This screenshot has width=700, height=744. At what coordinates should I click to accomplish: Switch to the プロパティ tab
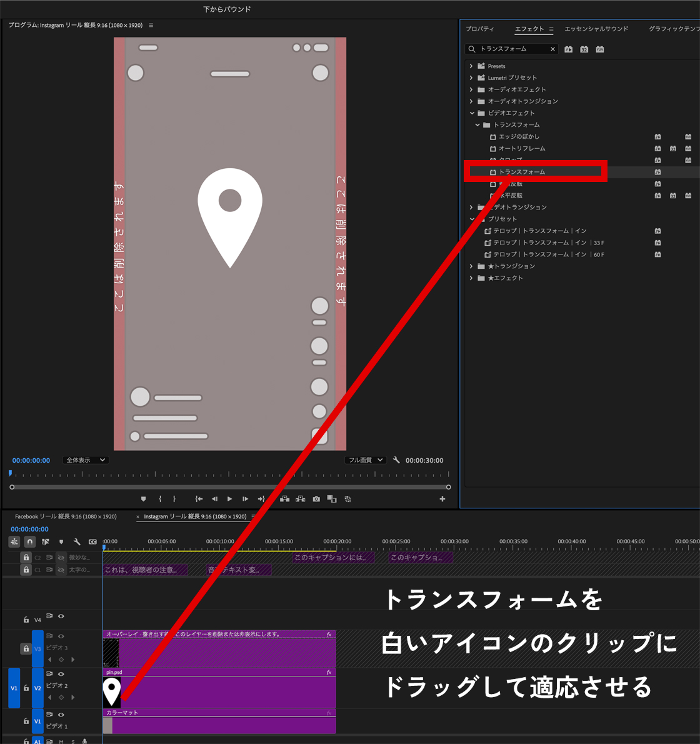pyautogui.click(x=479, y=29)
